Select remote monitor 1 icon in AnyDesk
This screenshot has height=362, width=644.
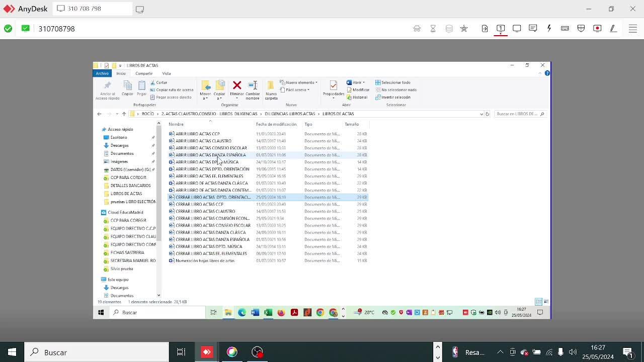501,29
